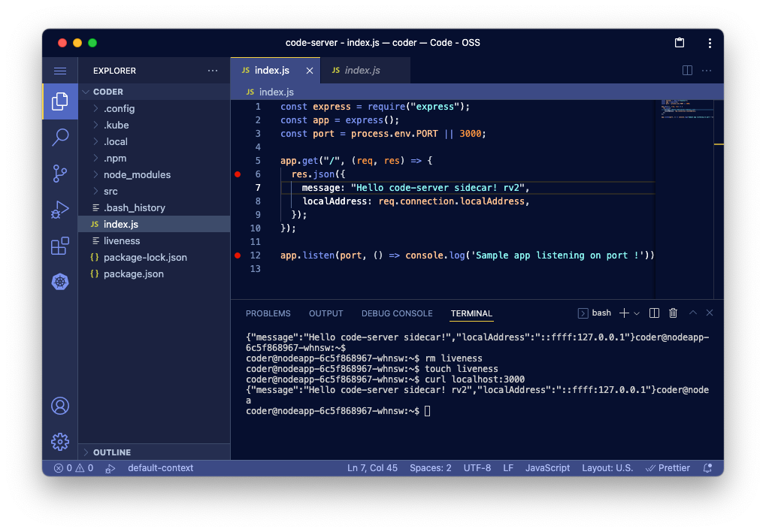This screenshot has width=766, height=532.
Task: Switch to the PROBLEMS tab
Action: pyautogui.click(x=268, y=313)
